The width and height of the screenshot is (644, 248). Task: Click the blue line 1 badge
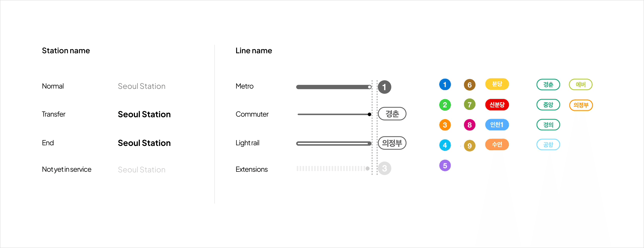click(445, 85)
